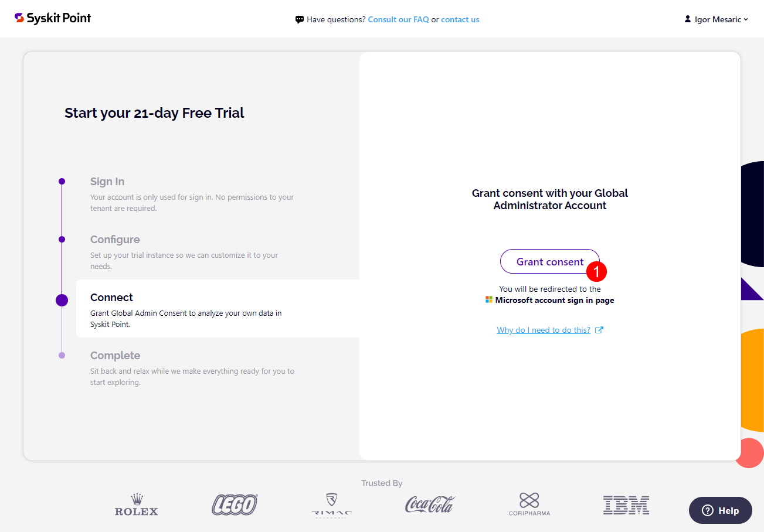Expand the Igor Mesaric account dropdown

tap(721, 19)
